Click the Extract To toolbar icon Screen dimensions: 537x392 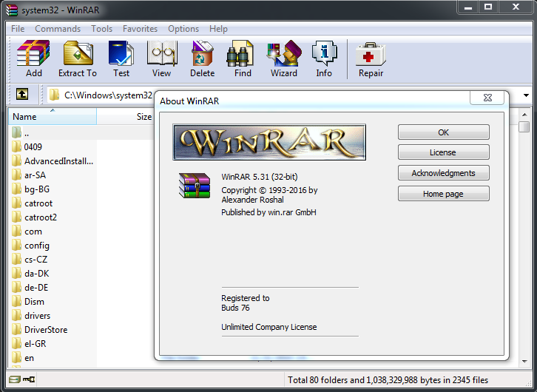[78, 53]
